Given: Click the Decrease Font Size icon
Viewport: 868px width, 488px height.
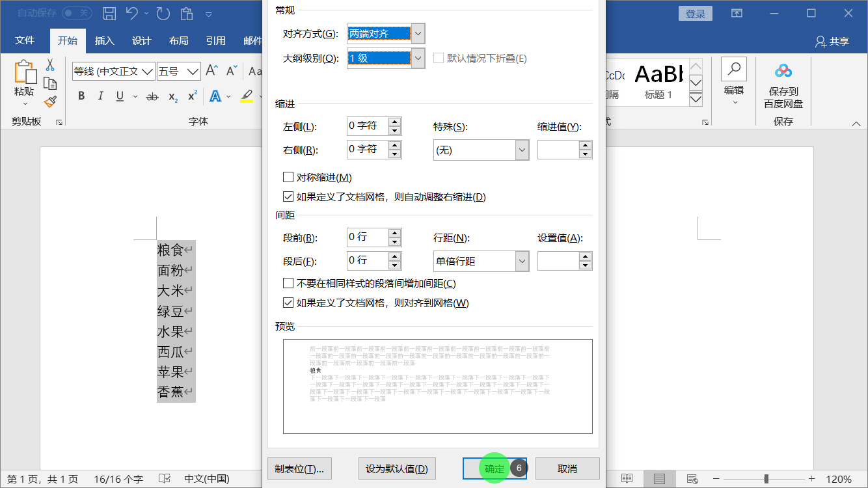Looking at the screenshot, I should point(232,70).
